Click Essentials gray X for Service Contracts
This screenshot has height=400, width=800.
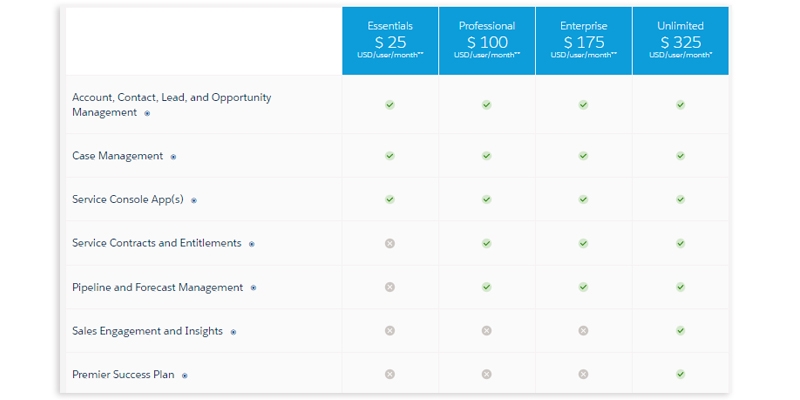click(x=390, y=243)
